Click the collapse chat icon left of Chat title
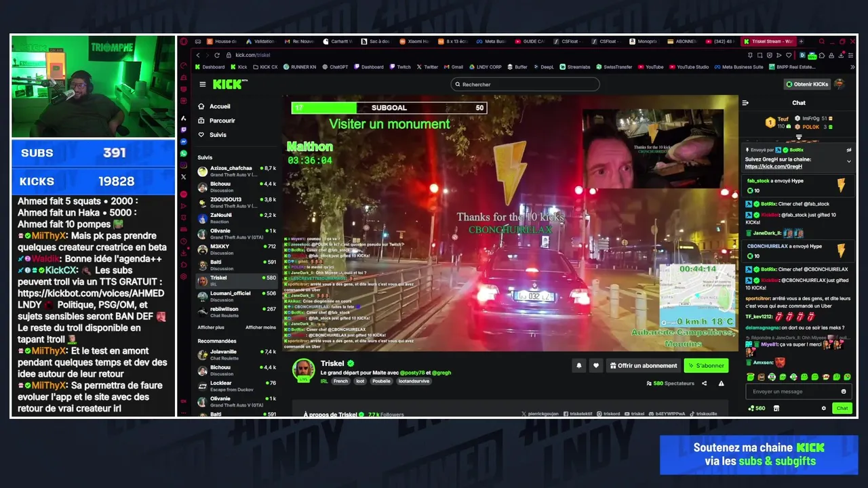The width and height of the screenshot is (868, 488). tap(745, 103)
